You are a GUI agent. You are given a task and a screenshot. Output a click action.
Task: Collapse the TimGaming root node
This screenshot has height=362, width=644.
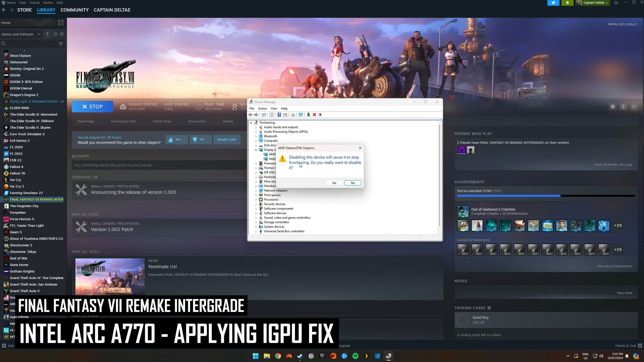(251, 123)
